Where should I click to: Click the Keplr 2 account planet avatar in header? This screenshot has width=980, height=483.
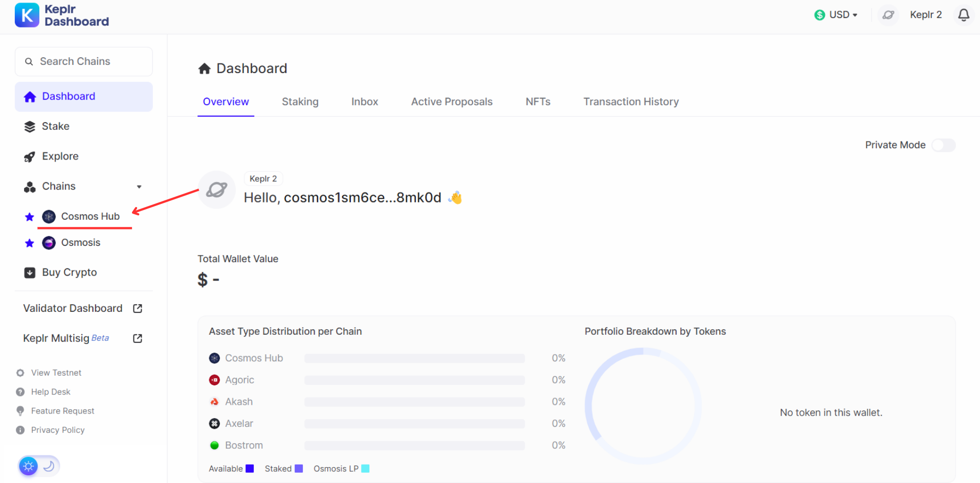pos(888,15)
